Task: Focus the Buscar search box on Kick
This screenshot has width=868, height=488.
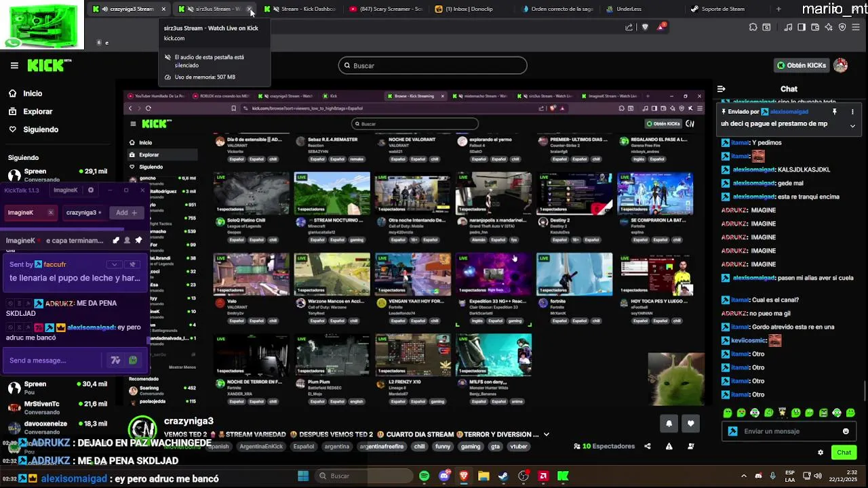Action: (433, 66)
